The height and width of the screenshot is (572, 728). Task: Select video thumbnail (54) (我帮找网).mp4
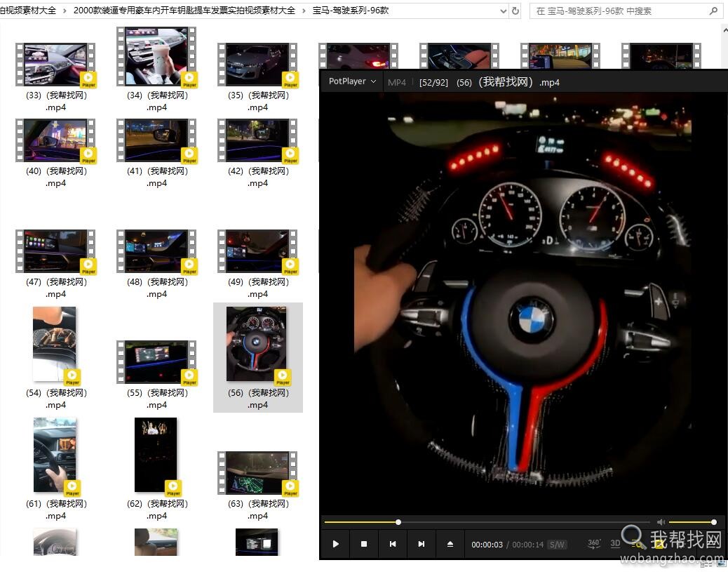pyautogui.click(x=55, y=345)
